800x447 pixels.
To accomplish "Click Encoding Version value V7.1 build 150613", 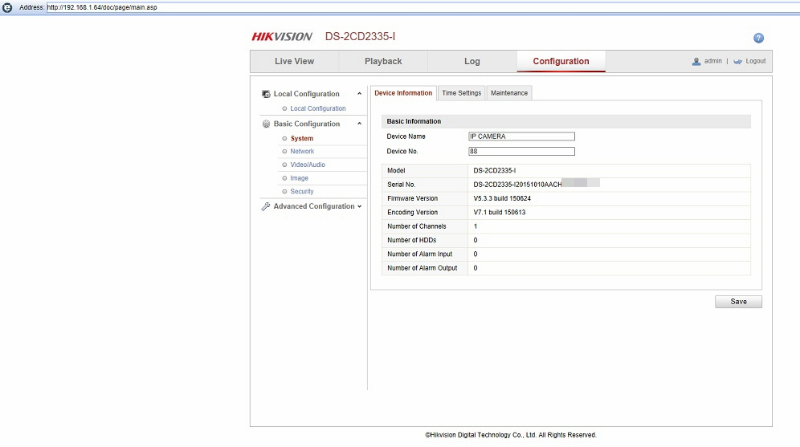I will [x=499, y=212].
